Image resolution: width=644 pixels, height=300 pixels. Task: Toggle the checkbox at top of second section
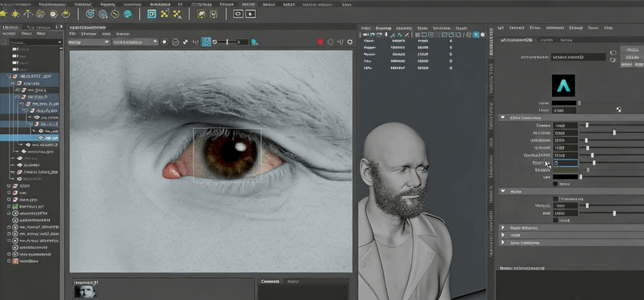(556, 199)
